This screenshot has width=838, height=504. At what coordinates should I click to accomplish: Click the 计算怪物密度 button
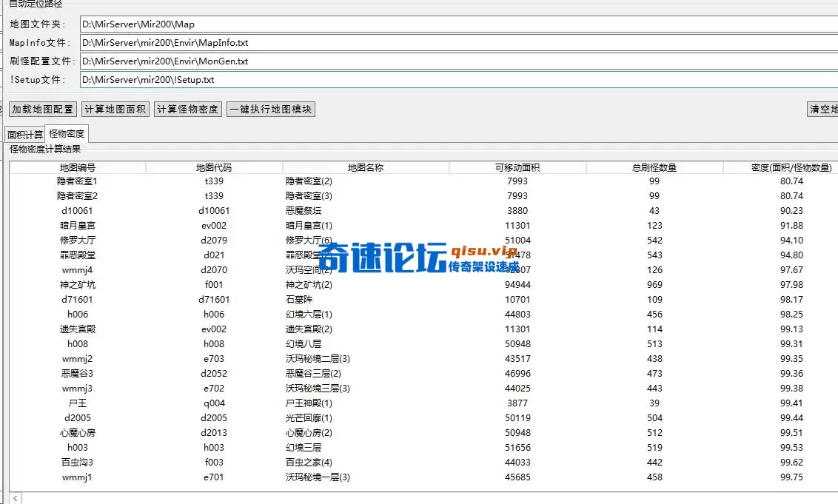[x=187, y=108]
